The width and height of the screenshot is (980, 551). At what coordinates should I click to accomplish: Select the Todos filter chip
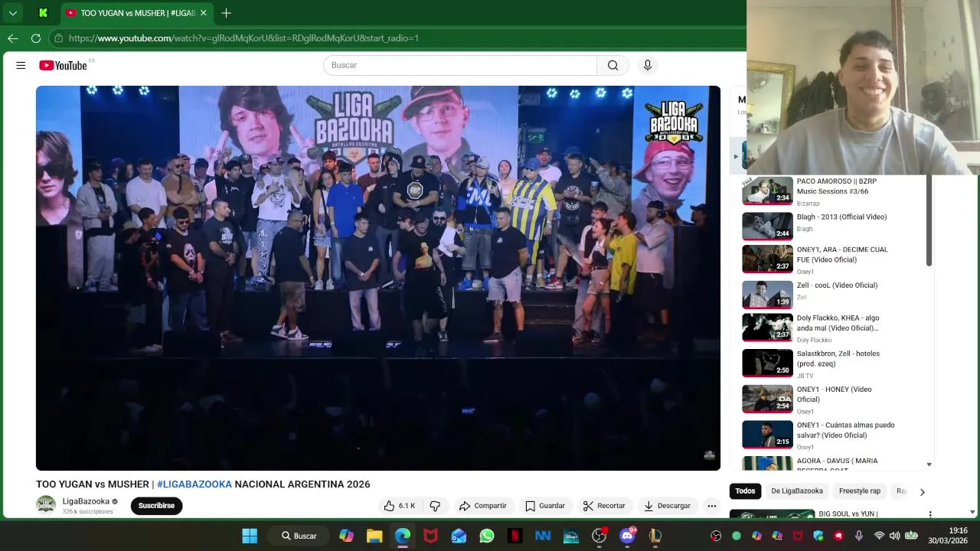click(745, 491)
